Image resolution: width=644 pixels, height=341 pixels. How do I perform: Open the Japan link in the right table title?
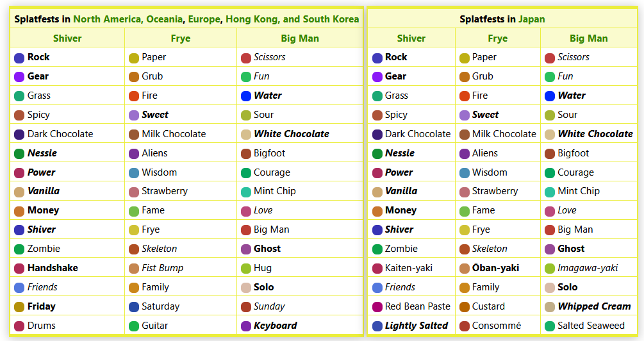(532, 19)
